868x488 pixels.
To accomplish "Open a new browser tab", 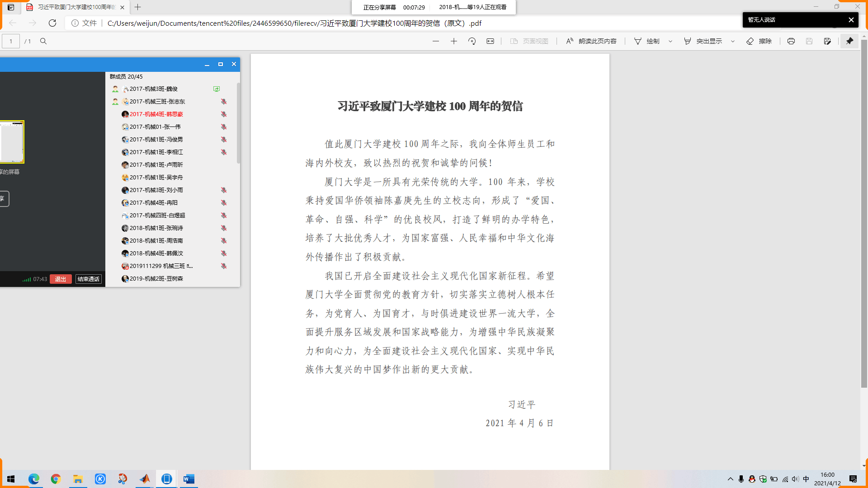I will pos(138,7).
